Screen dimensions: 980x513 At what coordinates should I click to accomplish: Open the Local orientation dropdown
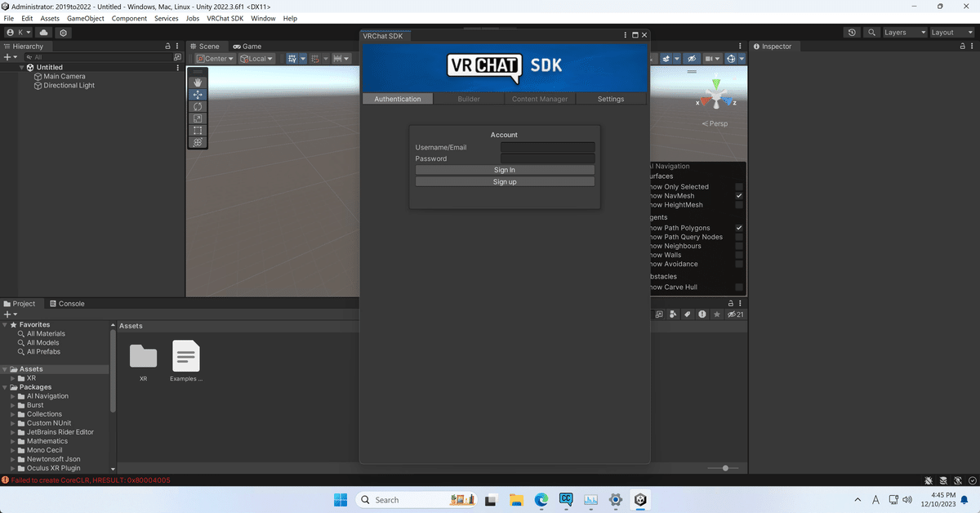point(256,58)
